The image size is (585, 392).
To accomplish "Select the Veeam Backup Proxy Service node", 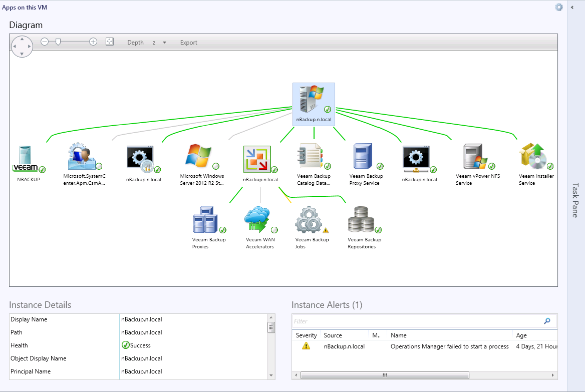I will pos(366,164).
